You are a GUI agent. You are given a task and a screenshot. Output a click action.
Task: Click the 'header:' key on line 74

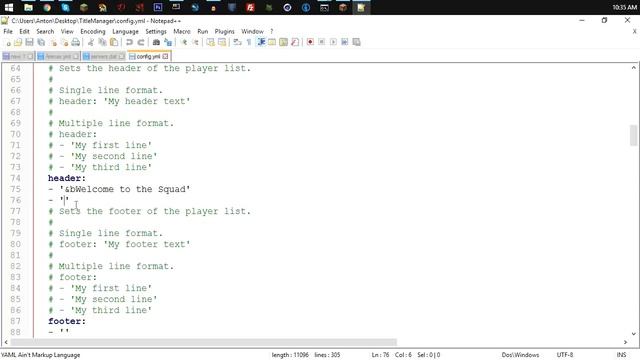click(67, 178)
